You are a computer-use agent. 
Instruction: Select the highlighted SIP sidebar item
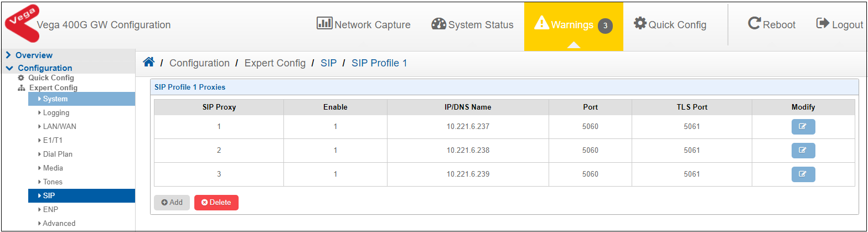81,196
